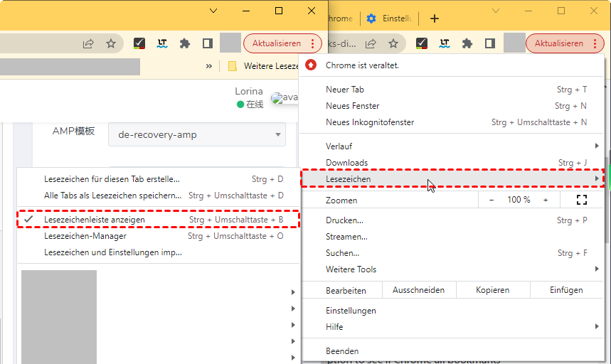Click Ausschneiden button

418,290
